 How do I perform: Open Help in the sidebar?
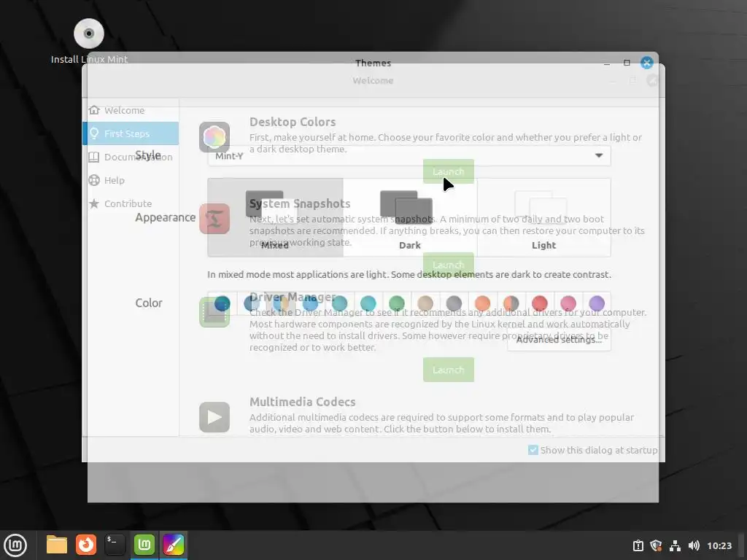click(x=131, y=181)
